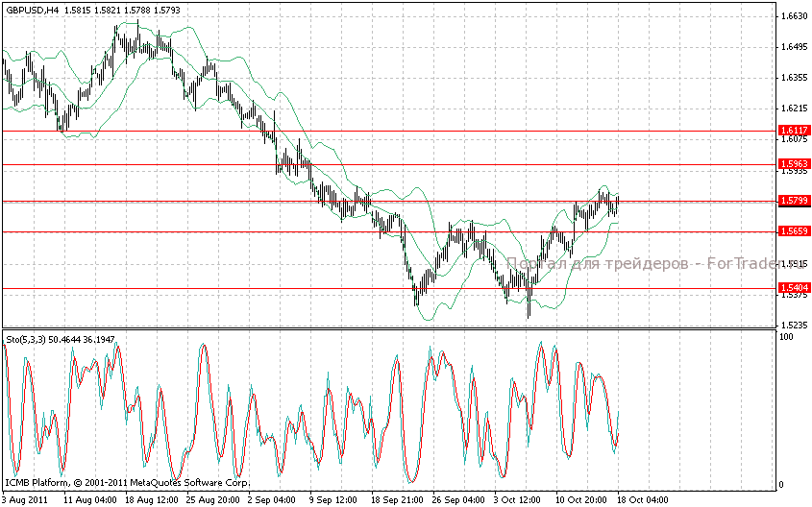Image resolution: width=812 pixels, height=507 pixels.
Task: Click the 11 Aug 04:00 date label
Action: click(x=90, y=500)
